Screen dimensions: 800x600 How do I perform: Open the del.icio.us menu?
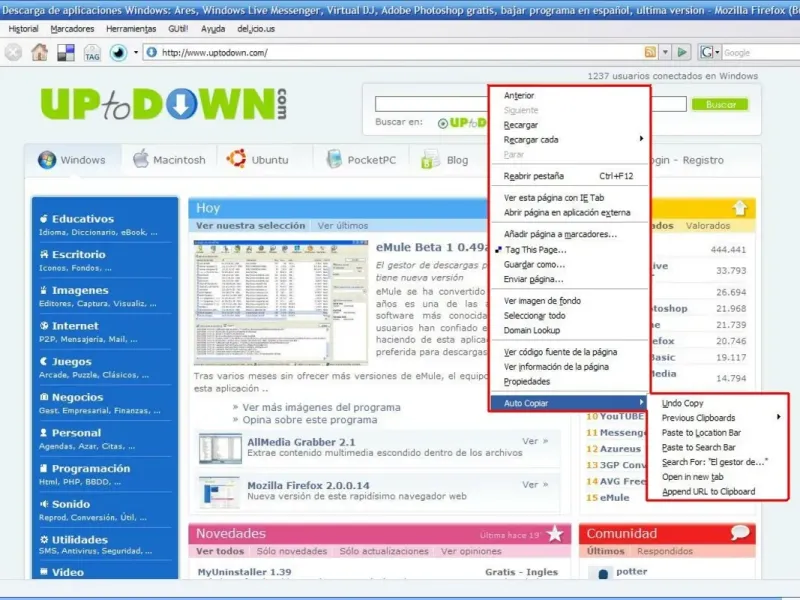pos(256,29)
